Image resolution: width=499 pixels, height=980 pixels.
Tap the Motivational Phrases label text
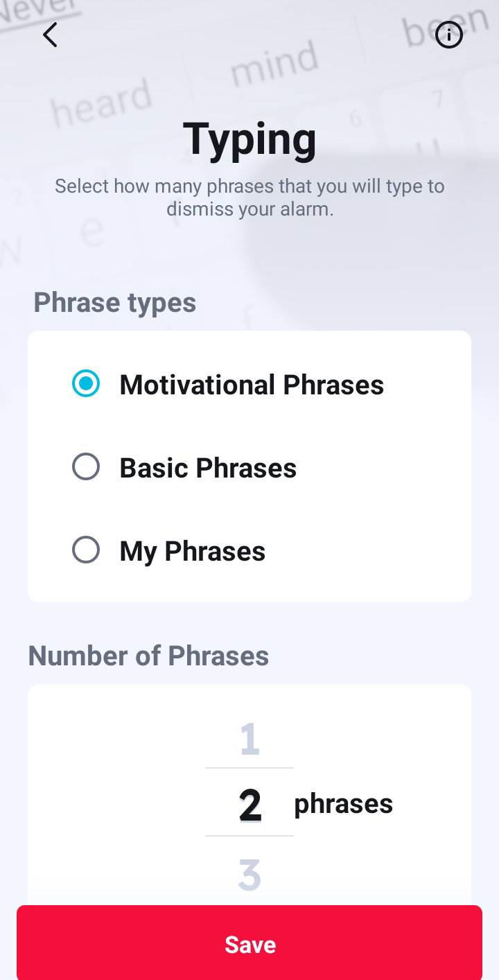point(252,385)
